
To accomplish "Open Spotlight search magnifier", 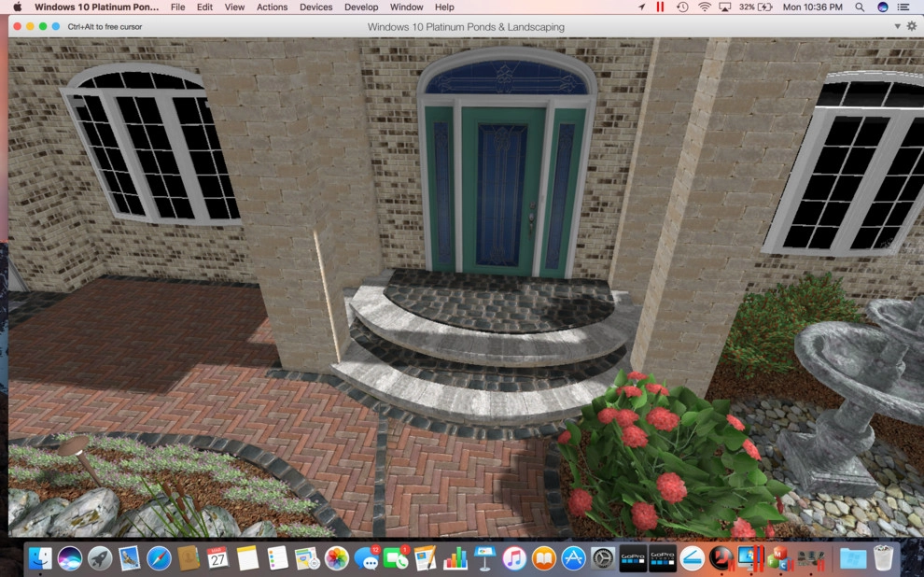I will coord(860,7).
